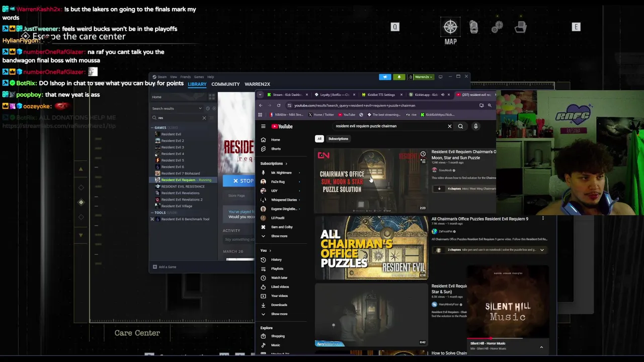Expand Show more under subscriptions list

click(x=279, y=236)
